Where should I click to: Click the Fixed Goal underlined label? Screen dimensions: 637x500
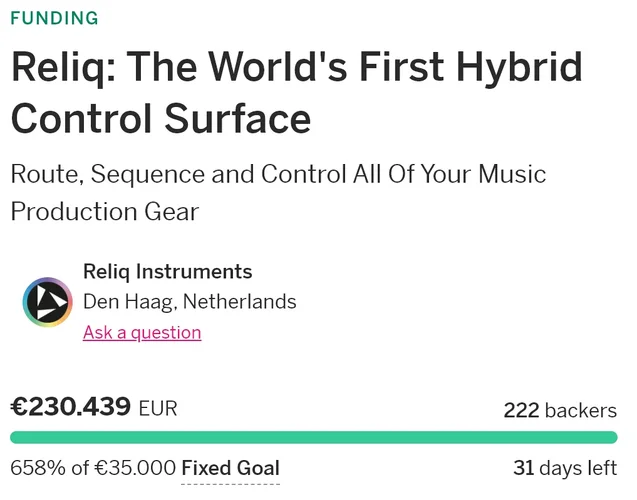tap(230, 468)
